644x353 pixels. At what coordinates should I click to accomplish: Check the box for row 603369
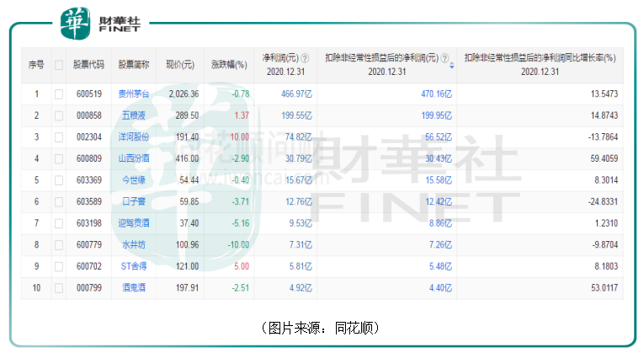click(59, 180)
